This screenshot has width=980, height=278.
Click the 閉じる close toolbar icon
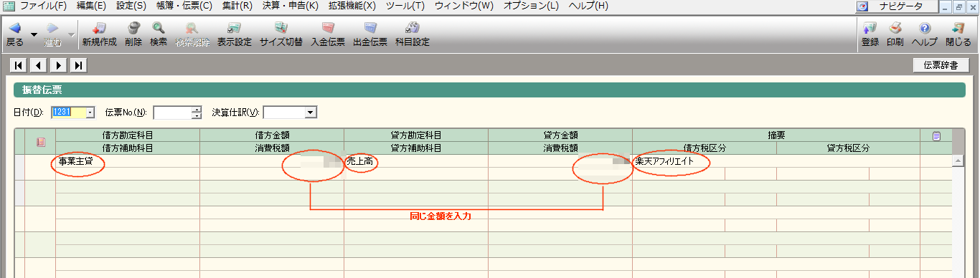tap(958, 34)
